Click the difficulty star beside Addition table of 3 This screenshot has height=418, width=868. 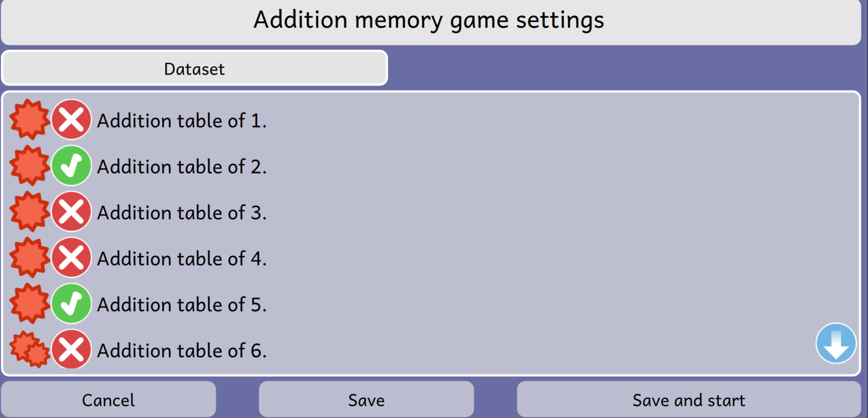click(30, 212)
